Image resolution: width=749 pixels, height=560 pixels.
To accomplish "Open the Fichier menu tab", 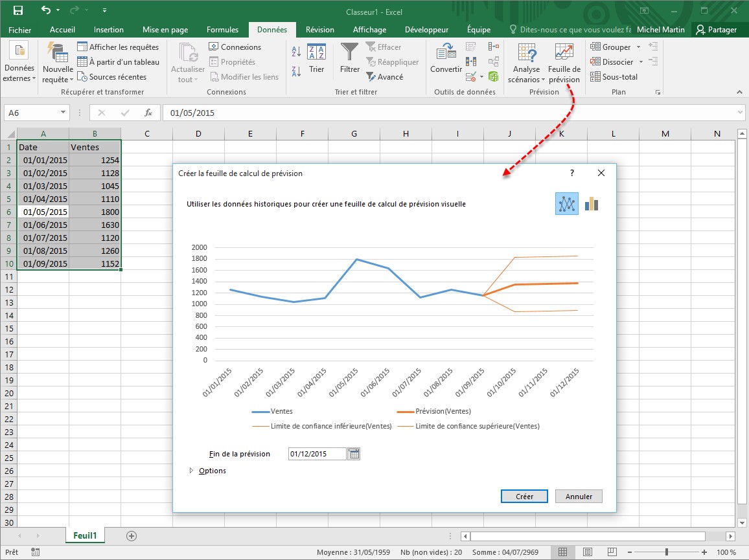I will pos(20,30).
